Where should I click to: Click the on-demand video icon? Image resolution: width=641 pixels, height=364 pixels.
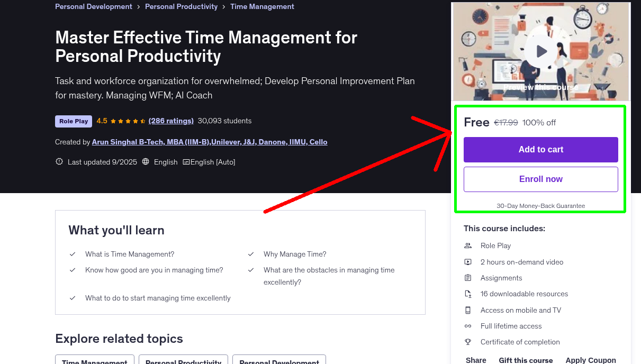468,261
